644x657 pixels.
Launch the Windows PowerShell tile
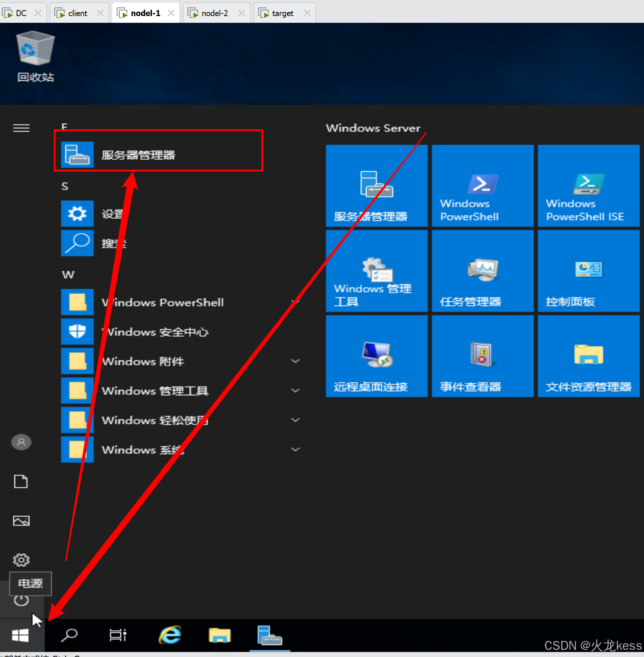point(483,186)
